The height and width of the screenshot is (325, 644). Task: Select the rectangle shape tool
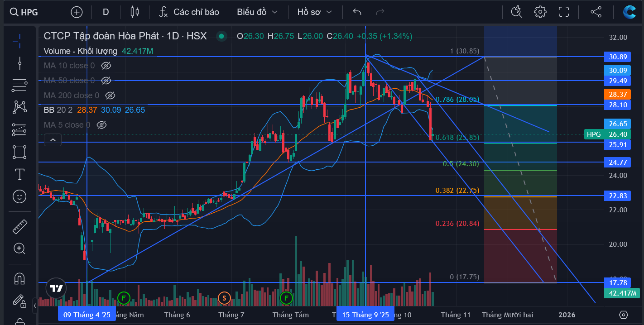point(19,152)
